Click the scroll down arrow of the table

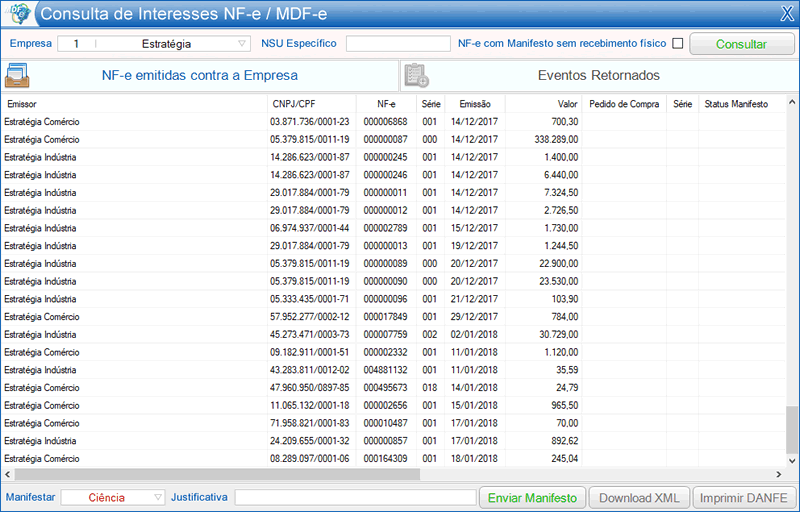(x=792, y=460)
